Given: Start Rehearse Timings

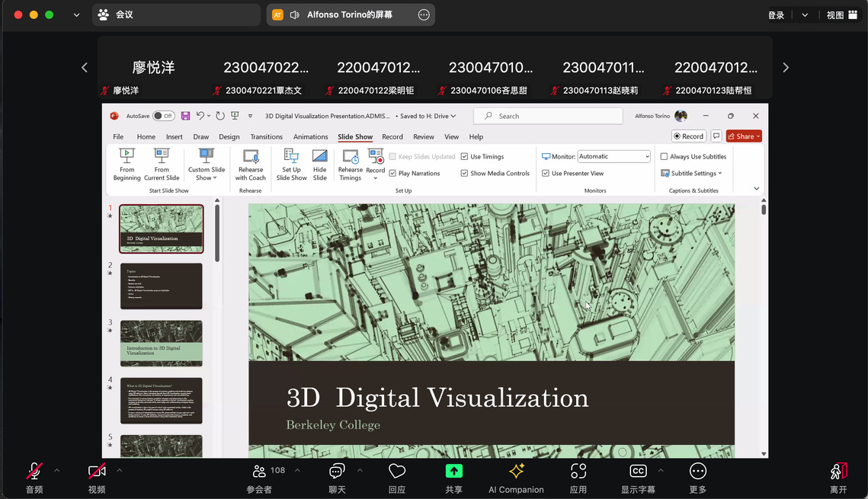Looking at the screenshot, I should (x=351, y=156).
